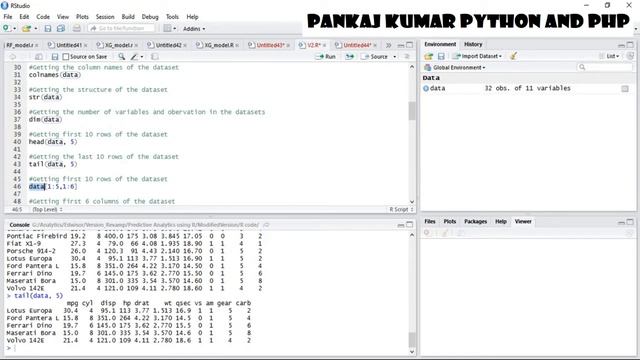Click the Save All icon
Image resolution: width=640 pixels, height=360 pixels.
click(61, 29)
